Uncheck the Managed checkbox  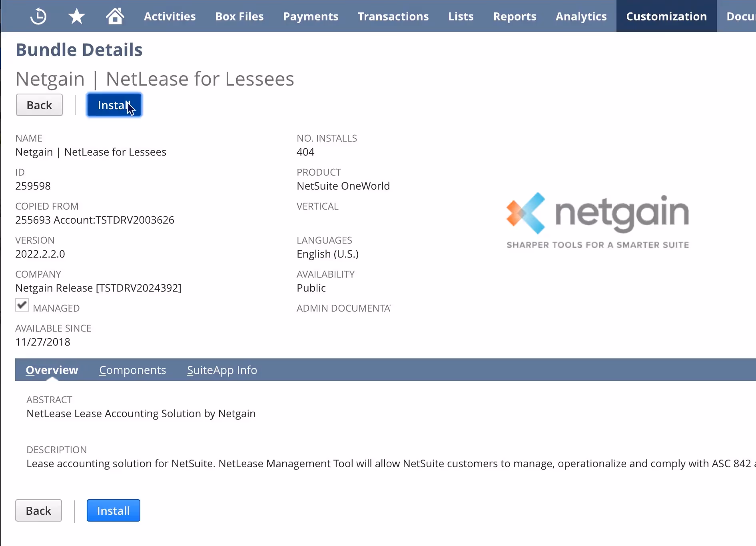[22, 305]
